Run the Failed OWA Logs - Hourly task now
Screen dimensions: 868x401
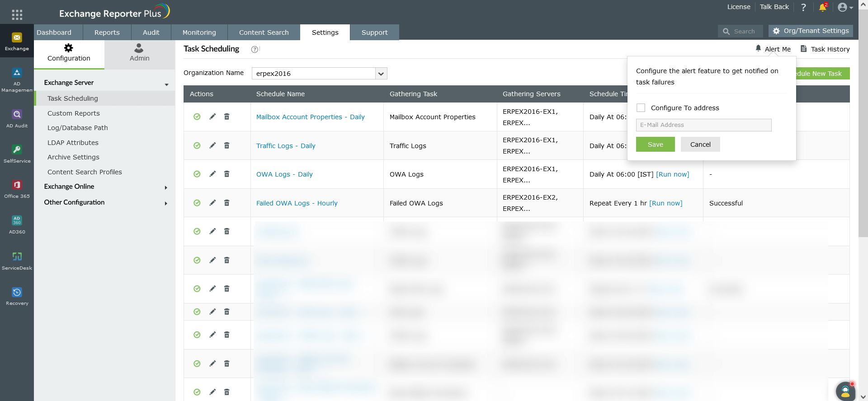[x=666, y=203]
